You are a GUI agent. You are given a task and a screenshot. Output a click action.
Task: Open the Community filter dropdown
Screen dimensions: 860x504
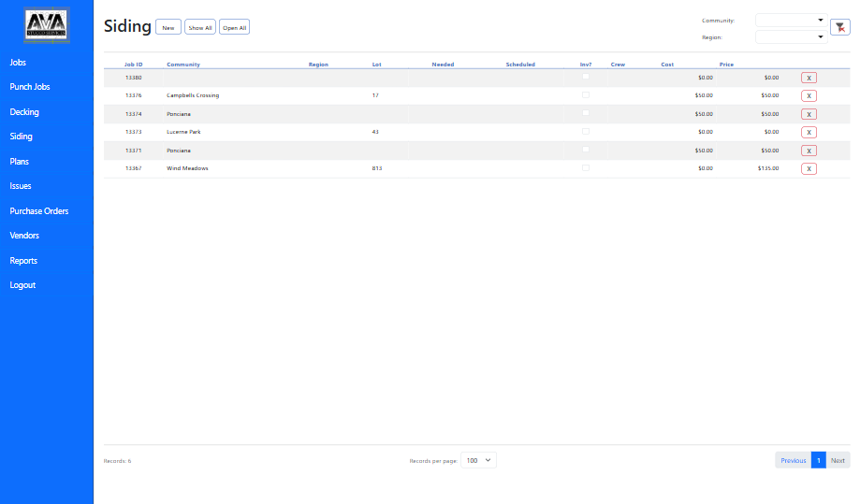791,20
